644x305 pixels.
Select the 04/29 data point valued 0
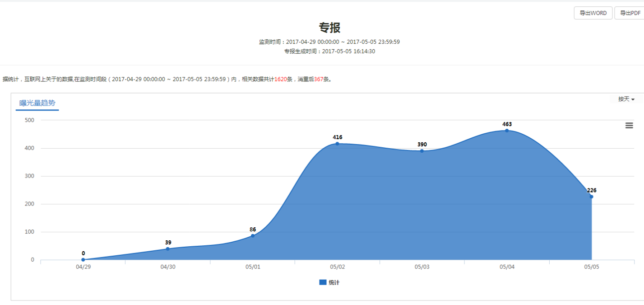coord(83,260)
